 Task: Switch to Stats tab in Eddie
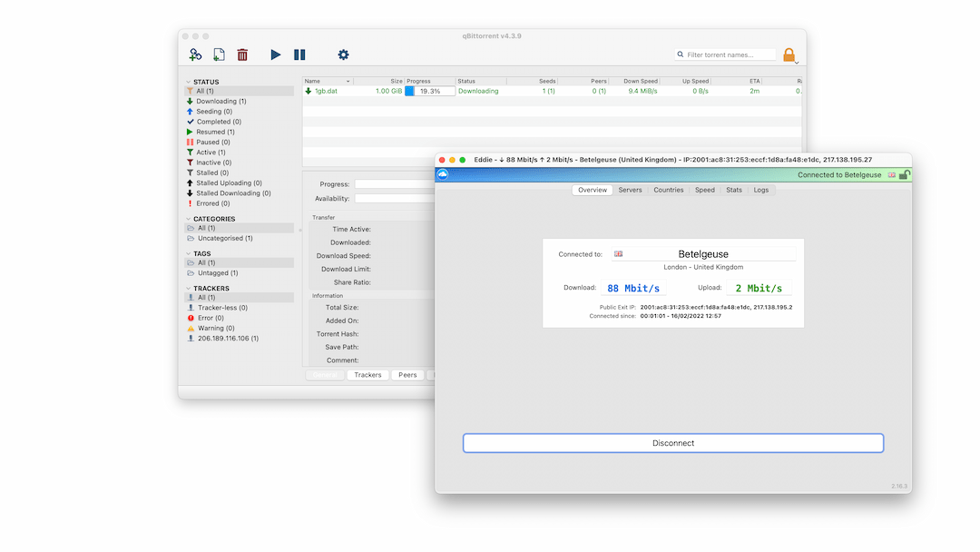(x=734, y=190)
